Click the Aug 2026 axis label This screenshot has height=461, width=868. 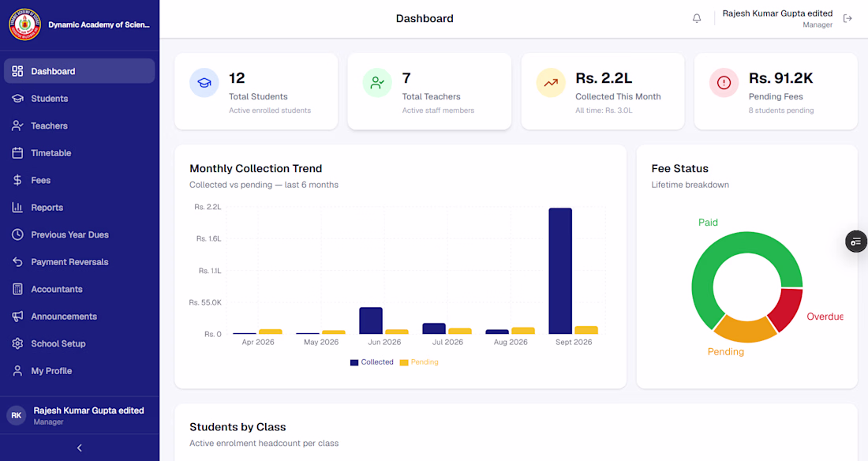point(511,342)
